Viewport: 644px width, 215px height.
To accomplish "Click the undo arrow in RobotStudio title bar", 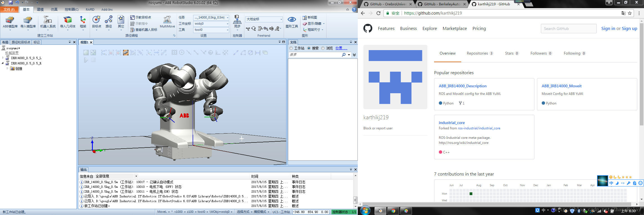I will pos(17,3).
